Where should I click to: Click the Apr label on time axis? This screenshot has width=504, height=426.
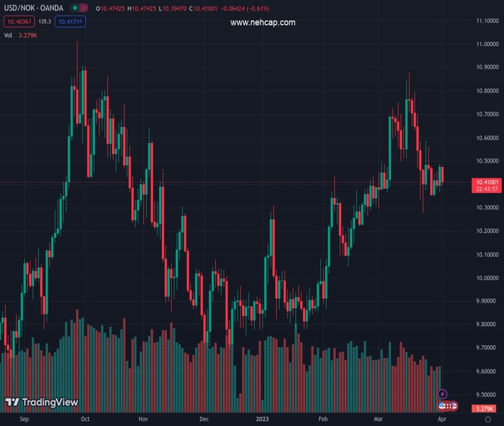442,419
